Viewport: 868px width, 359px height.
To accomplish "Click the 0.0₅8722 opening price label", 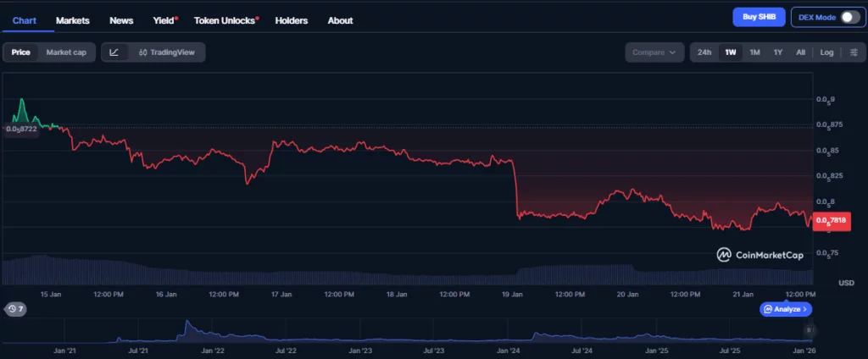I will coord(21,129).
